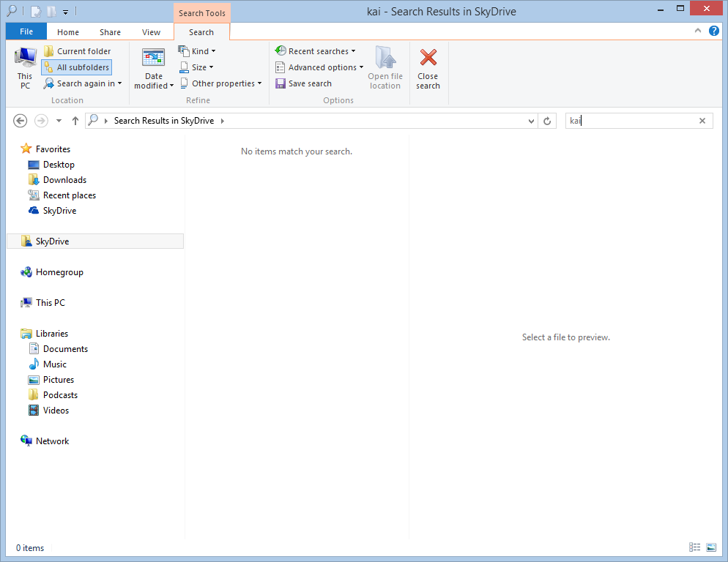The image size is (728, 562).
Task: Toggle the Current folder search option
Action: click(x=77, y=51)
